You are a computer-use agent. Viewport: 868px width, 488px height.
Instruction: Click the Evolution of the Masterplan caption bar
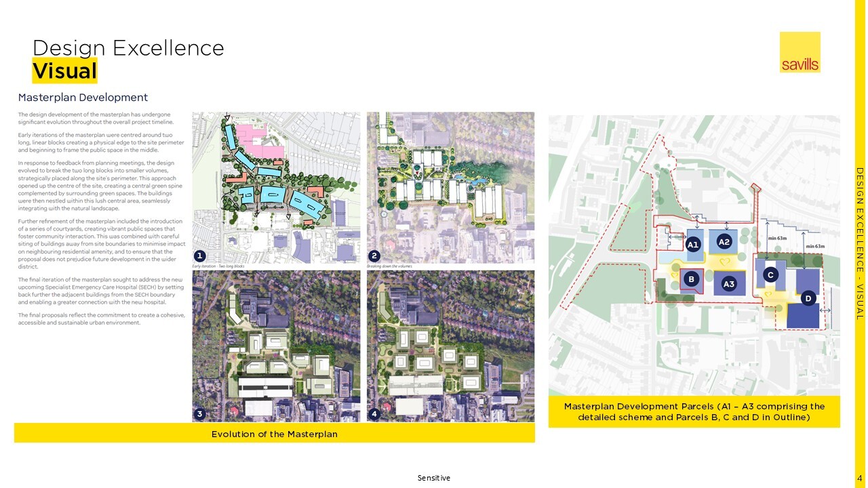click(275, 433)
